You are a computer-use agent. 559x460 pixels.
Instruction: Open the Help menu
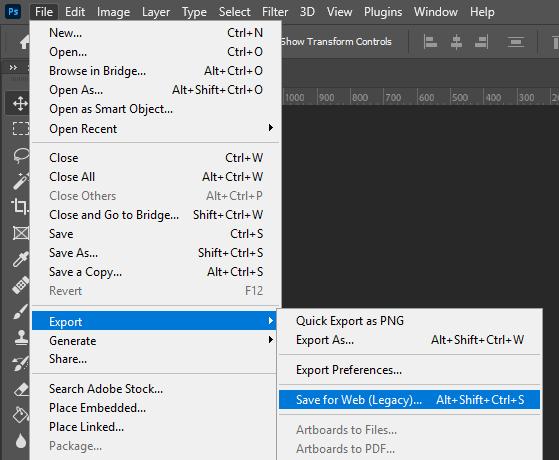pos(482,12)
